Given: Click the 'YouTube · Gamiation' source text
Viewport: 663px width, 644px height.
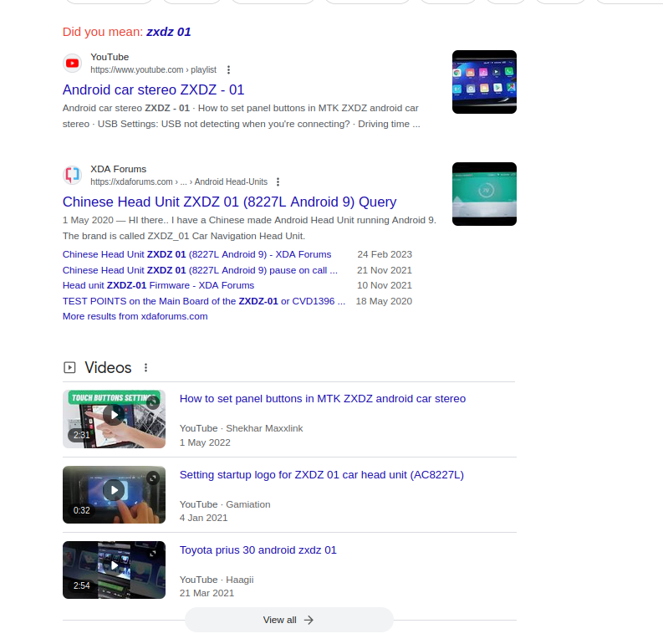Looking at the screenshot, I should 225,504.
